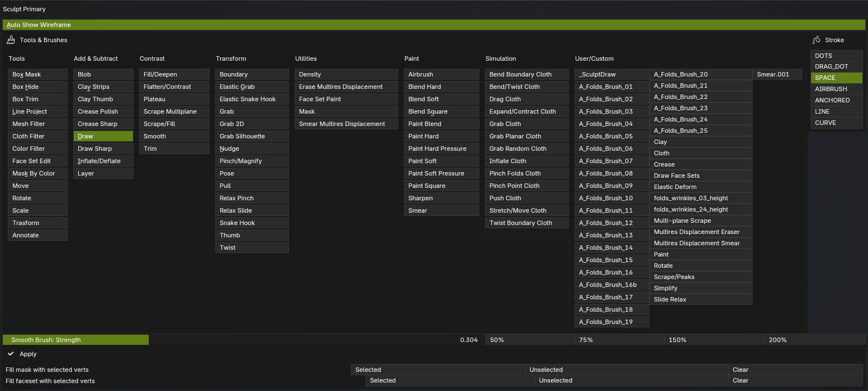This screenshot has height=391, width=868.
Task: Select the Cloth Filter tool
Action: tap(38, 136)
